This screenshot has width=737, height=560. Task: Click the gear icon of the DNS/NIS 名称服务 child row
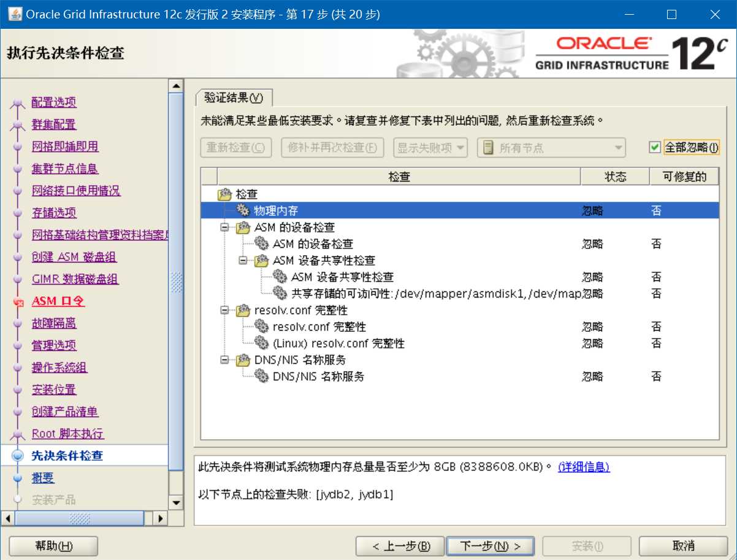point(262,376)
